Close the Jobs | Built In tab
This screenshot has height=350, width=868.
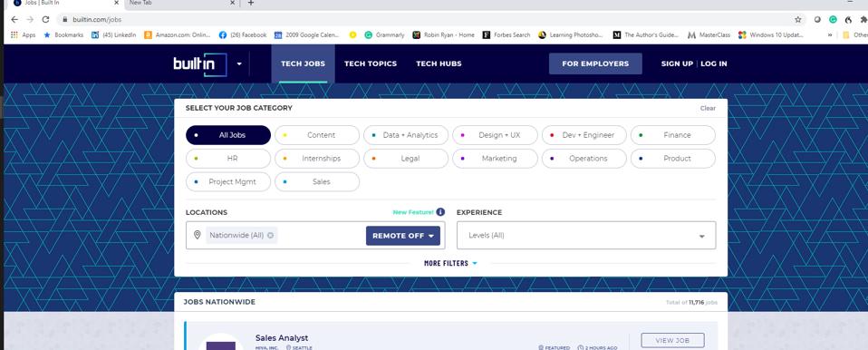click(x=116, y=4)
